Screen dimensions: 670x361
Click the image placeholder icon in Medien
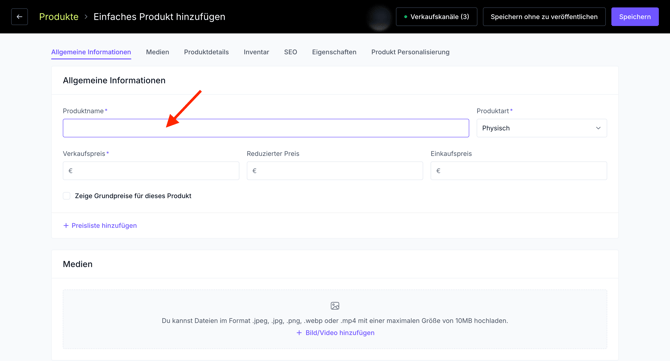click(x=335, y=306)
